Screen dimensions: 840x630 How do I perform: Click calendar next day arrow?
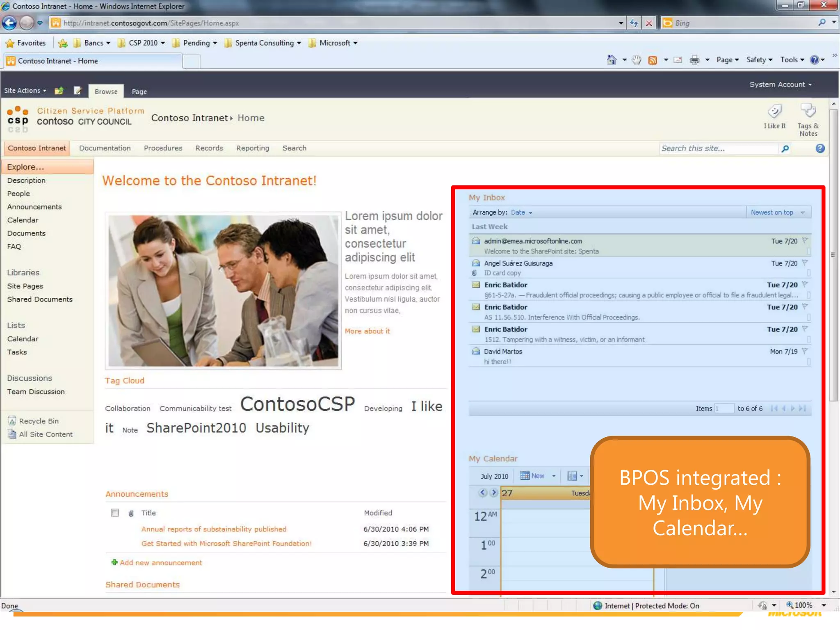[x=494, y=493]
